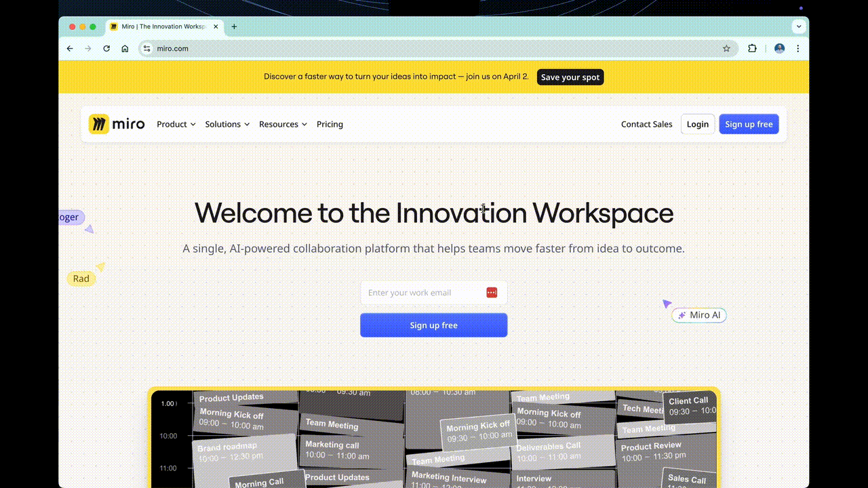
Task: Click Save your spot in the banner
Action: click(x=570, y=77)
